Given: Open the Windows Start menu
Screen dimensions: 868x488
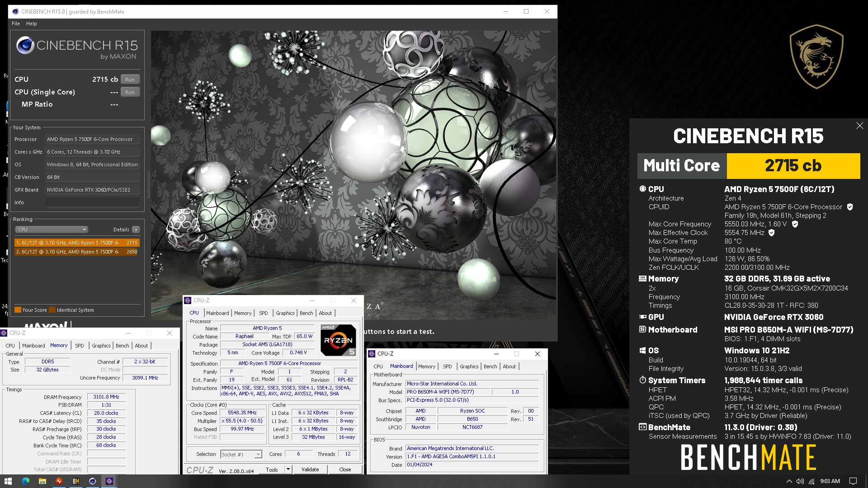Looking at the screenshot, I should [8, 481].
